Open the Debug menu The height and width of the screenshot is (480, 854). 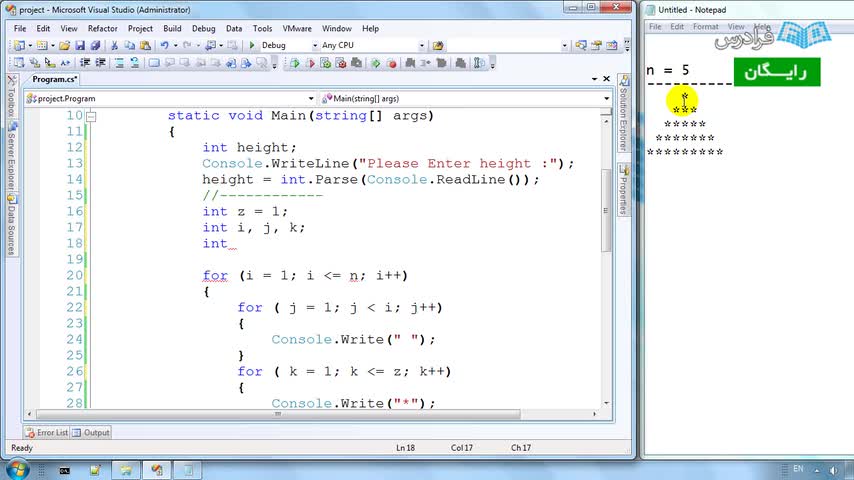[x=203, y=28]
